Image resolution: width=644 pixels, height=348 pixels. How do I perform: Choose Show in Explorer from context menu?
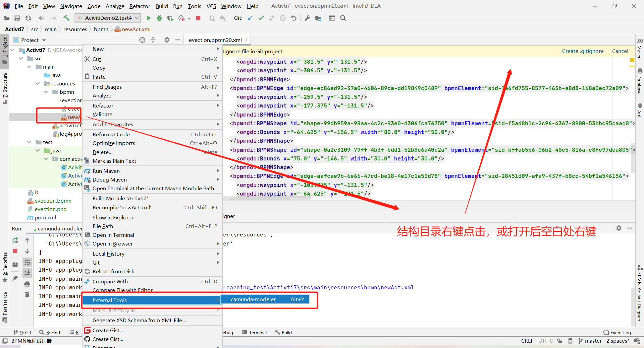click(153, 217)
